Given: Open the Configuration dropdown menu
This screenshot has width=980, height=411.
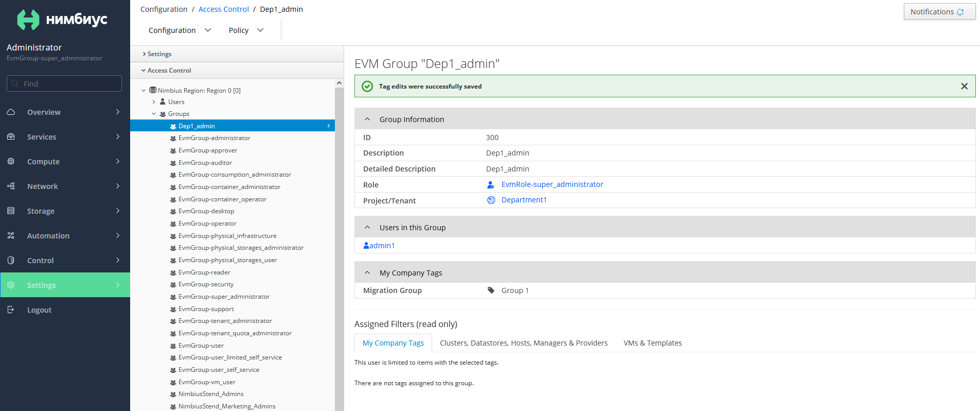Looking at the screenshot, I should point(180,30).
